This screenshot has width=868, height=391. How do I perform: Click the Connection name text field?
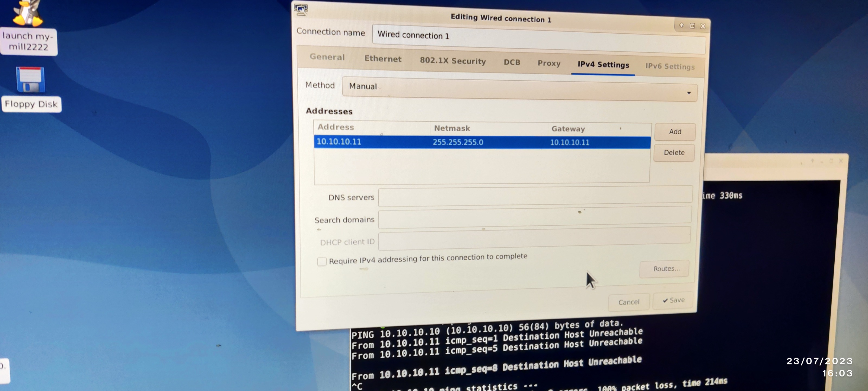pyautogui.click(x=539, y=39)
